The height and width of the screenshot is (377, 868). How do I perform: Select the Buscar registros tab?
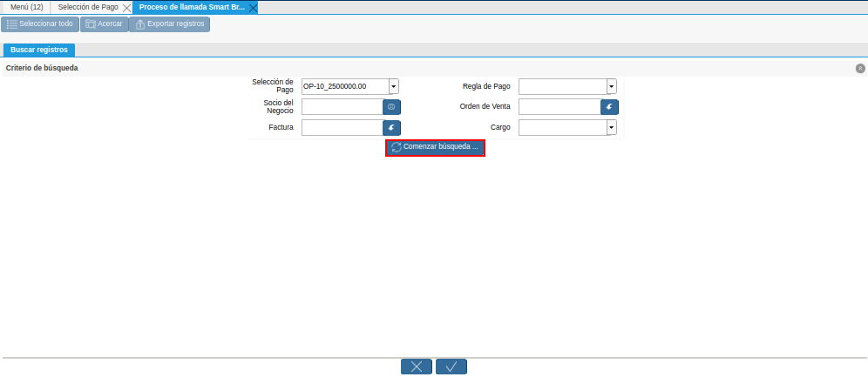point(39,50)
